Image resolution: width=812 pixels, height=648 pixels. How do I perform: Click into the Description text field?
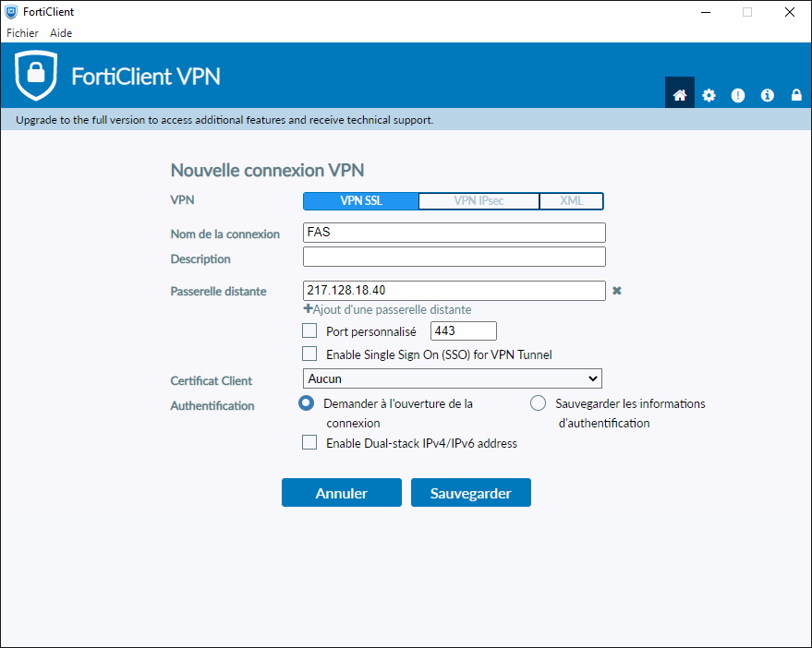click(x=454, y=257)
